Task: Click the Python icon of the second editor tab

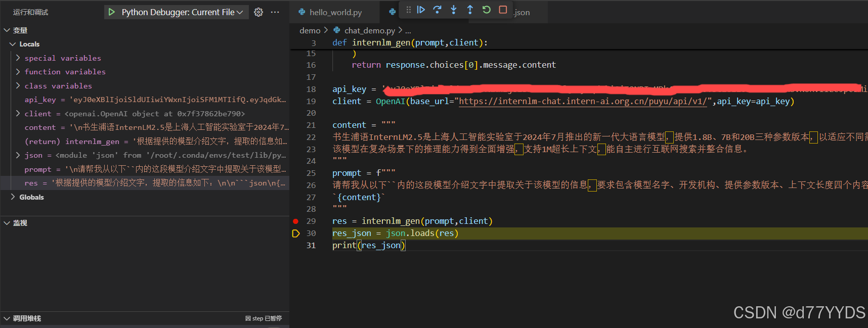Action: click(x=392, y=12)
